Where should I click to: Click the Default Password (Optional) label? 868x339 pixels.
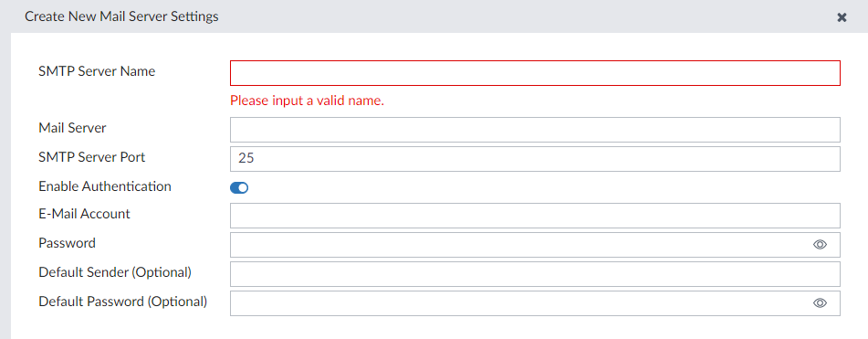[123, 302]
